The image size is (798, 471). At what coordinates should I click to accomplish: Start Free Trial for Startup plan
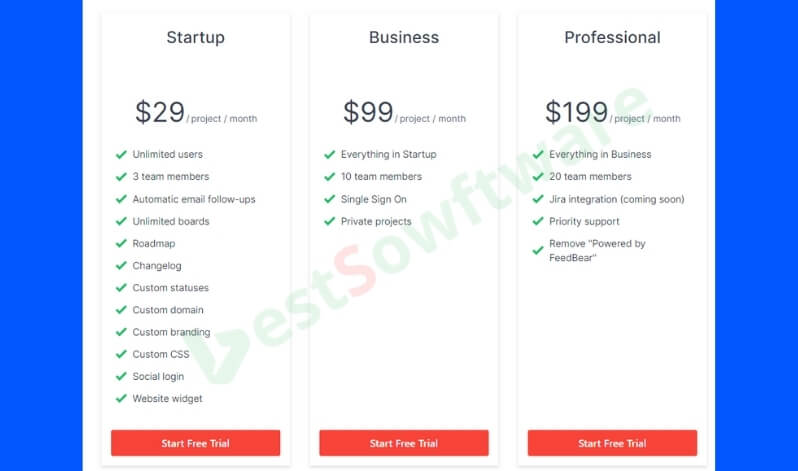click(x=195, y=443)
